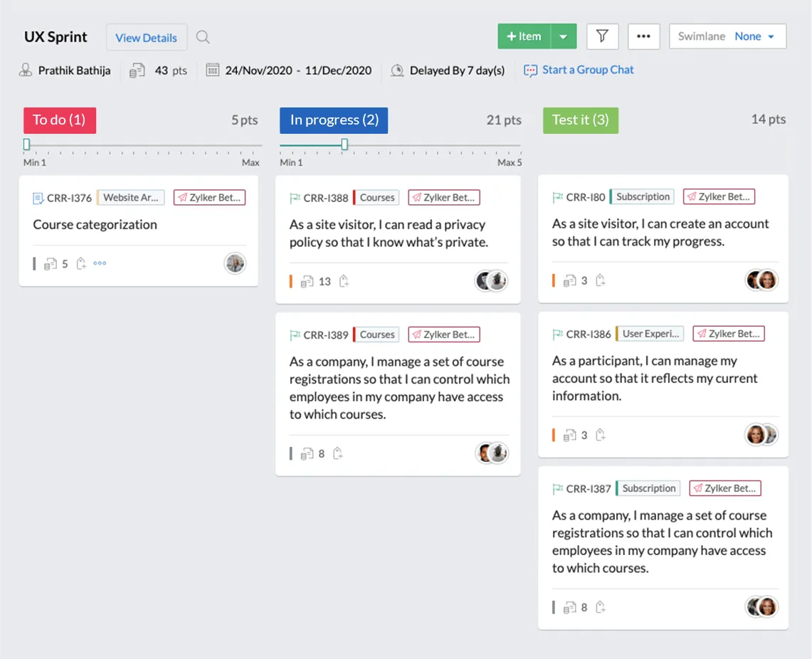Click the Subscription tag on CRR-I80
812x659 pixels.
coord(642,196)
